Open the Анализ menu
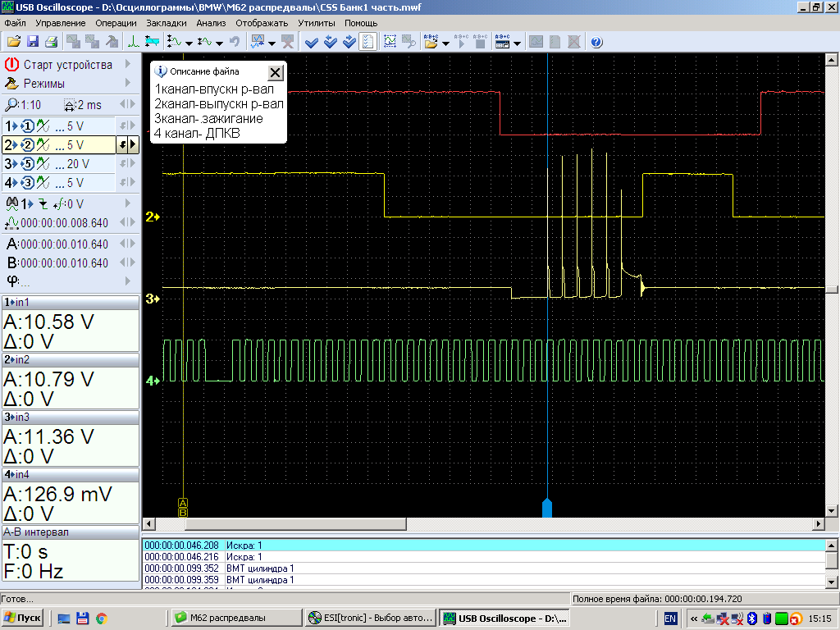The height and width of the screenshot is (630, 840). click(x=211, y=23)
